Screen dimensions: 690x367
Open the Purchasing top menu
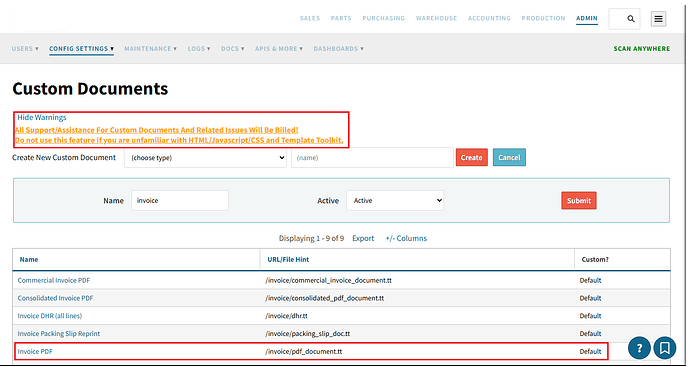[x=383, y=18]
